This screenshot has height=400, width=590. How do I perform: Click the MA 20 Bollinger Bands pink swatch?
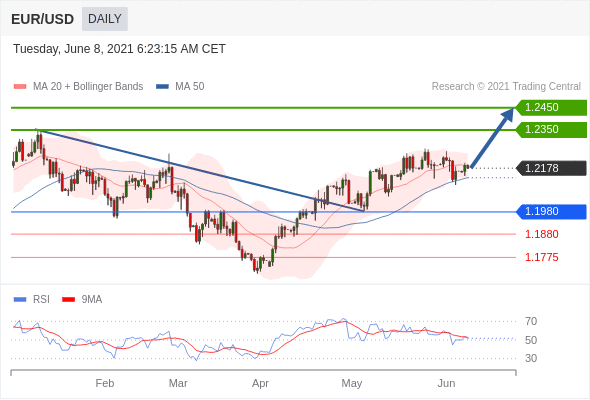(20, 87)
